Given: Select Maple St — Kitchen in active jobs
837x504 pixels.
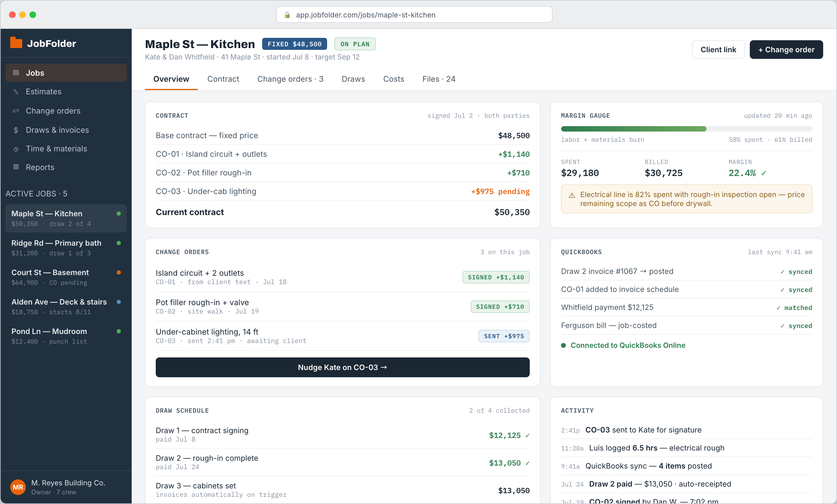Looking at the screenshot, I should coord(66,218).
